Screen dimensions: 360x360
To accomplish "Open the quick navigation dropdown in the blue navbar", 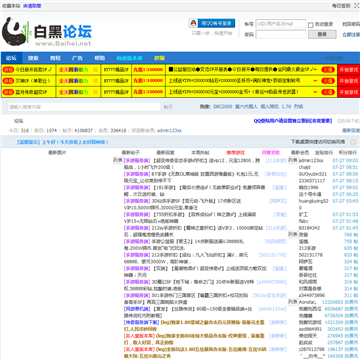I will pyautogui.click(x=334, y=58).
